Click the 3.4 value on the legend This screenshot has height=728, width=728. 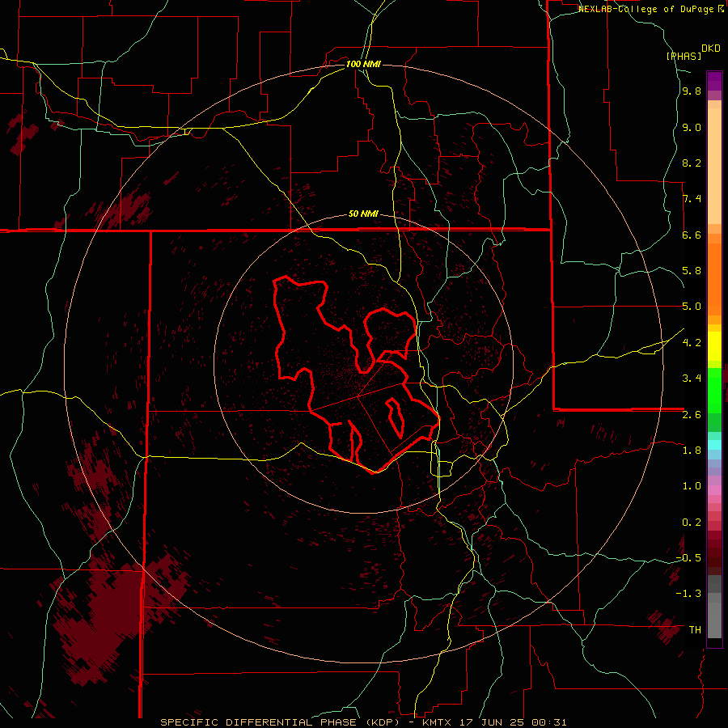coord(692,379)
